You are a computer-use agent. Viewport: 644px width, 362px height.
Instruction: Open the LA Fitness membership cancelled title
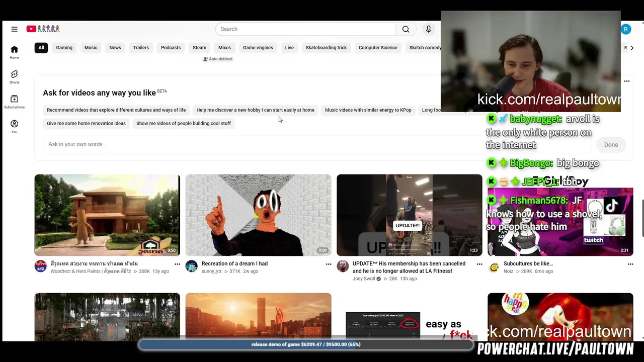[x=409, y=267]
